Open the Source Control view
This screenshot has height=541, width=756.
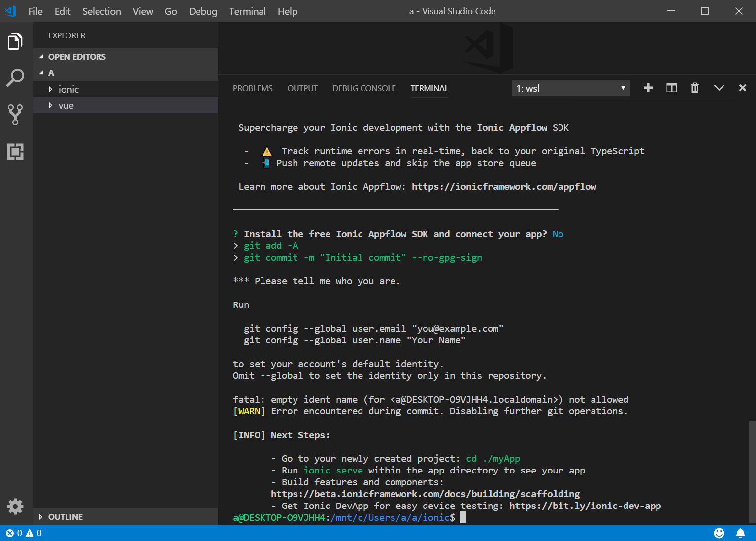click(15, 114)
